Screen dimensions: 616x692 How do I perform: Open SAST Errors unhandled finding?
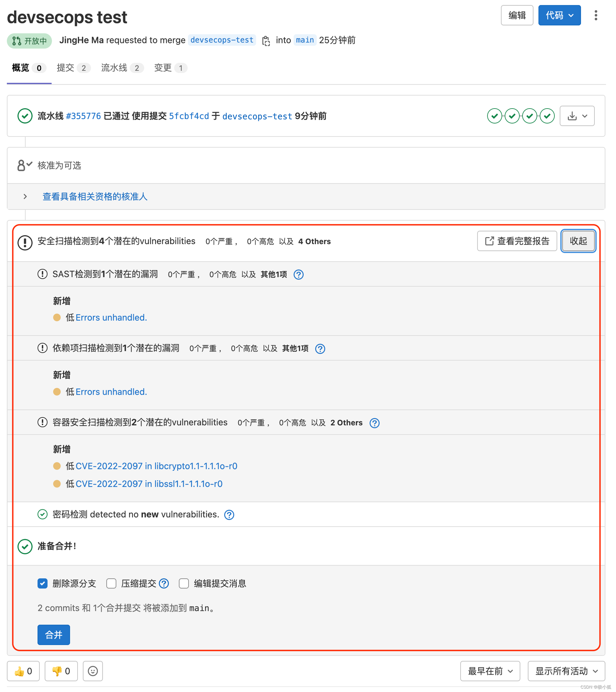coord(111,318)
